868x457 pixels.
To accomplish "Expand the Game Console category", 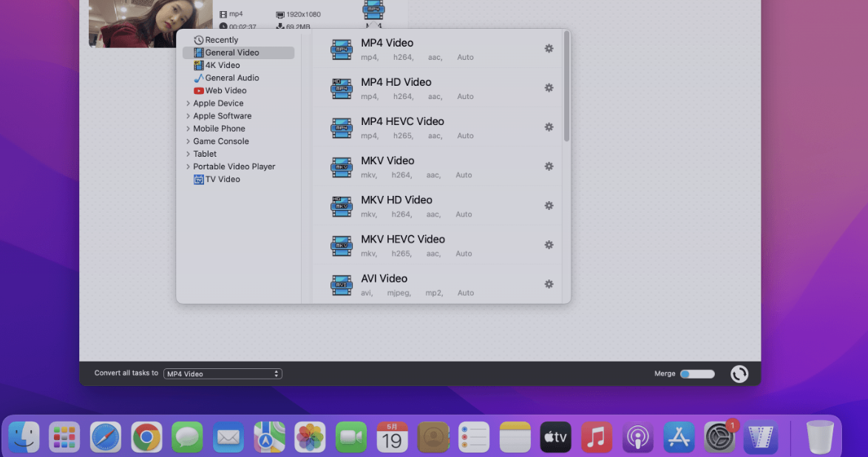I will pyautogui.click(x=189, y=141).
